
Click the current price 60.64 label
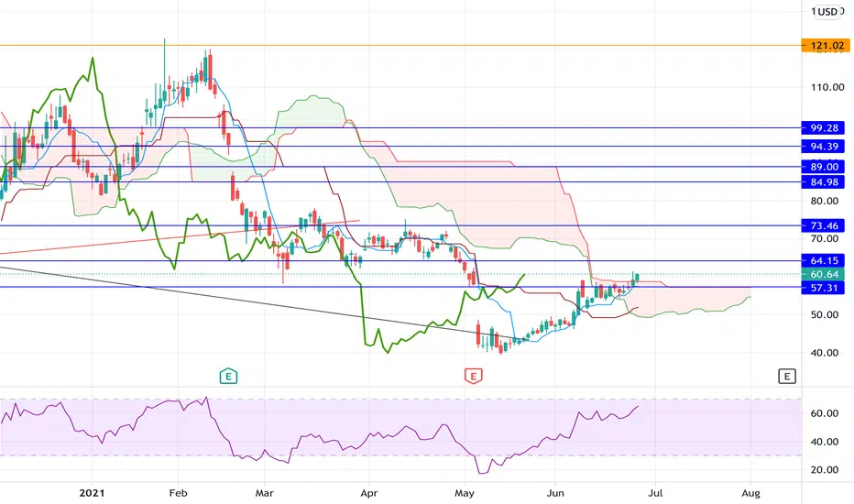tap(823, 274)
